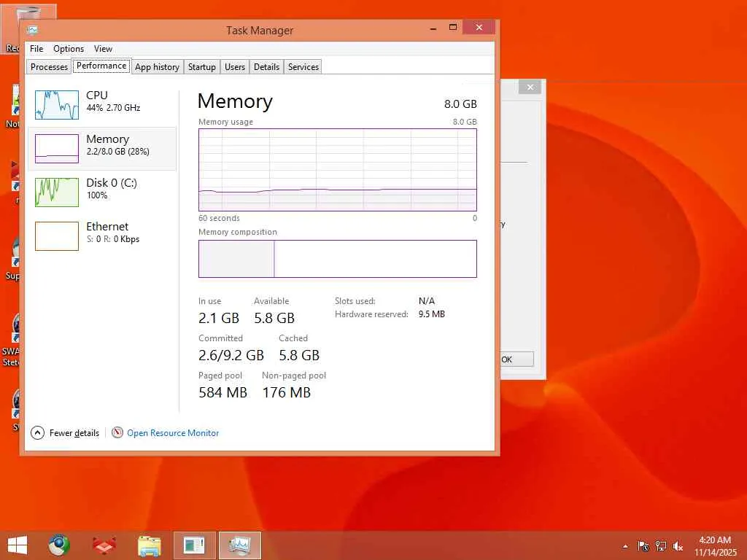
Task: Open the red fox taskbar app icon
Action: (x=104, y=545)
